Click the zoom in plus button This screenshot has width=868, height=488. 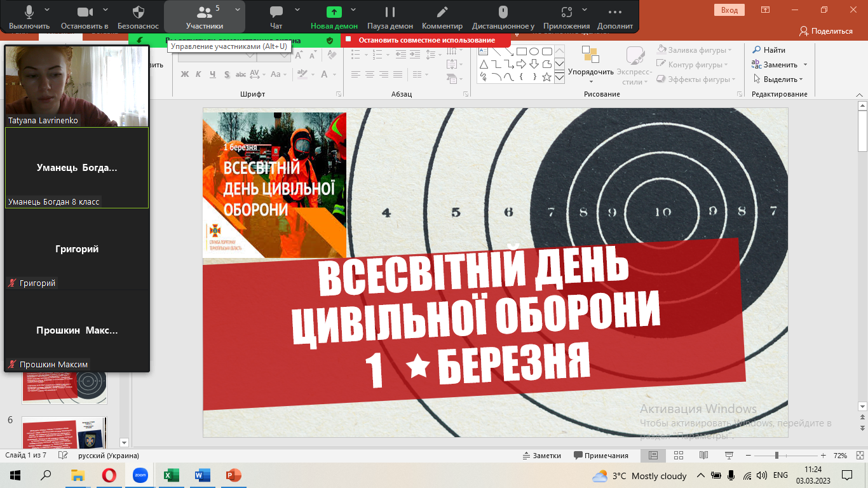(824, 456)
